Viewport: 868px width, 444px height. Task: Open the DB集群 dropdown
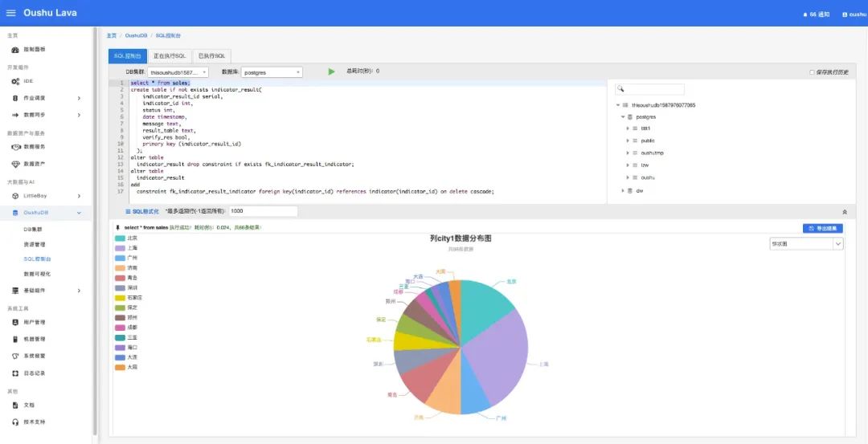[178, 72]
